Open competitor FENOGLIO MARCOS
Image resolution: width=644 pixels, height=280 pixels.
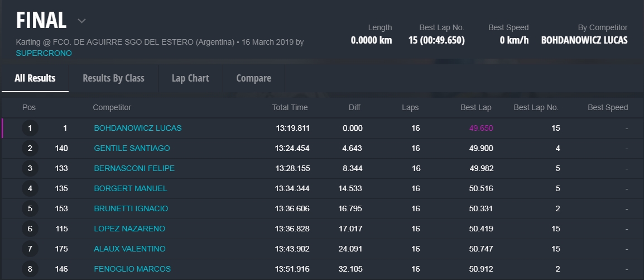click(x=132, y=269)
